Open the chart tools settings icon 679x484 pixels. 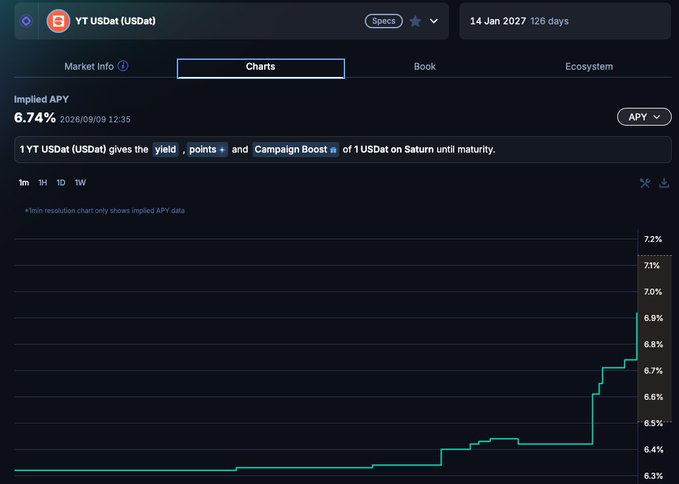[x=645, y=183]
